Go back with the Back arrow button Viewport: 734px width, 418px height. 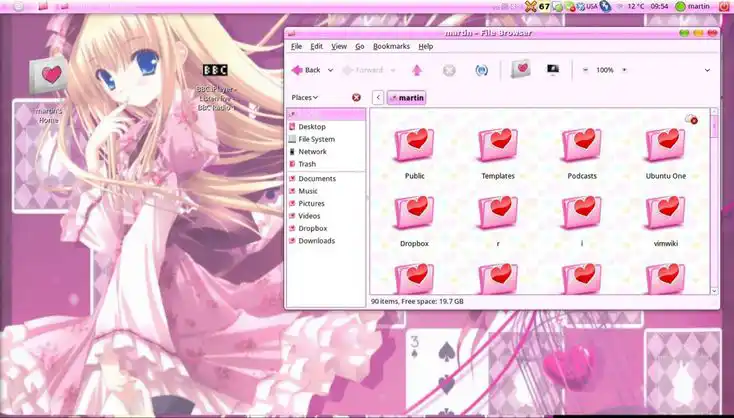tap(306, 70)
